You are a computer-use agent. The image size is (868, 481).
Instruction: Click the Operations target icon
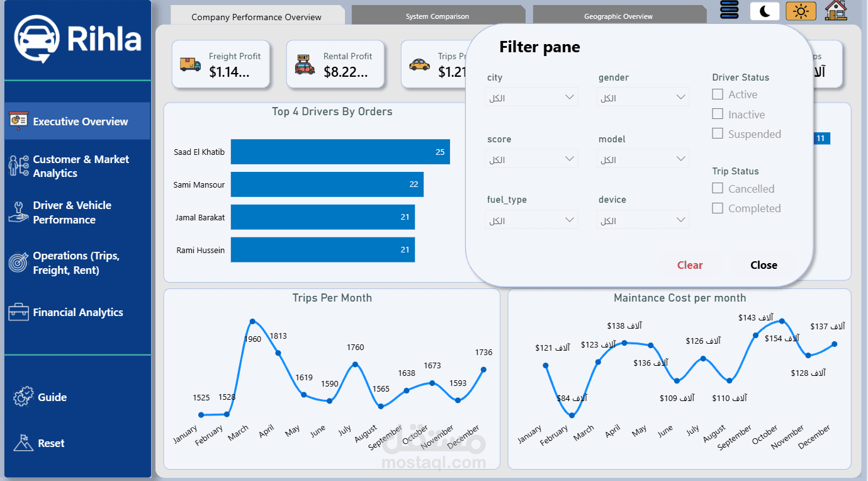[18, 263]
